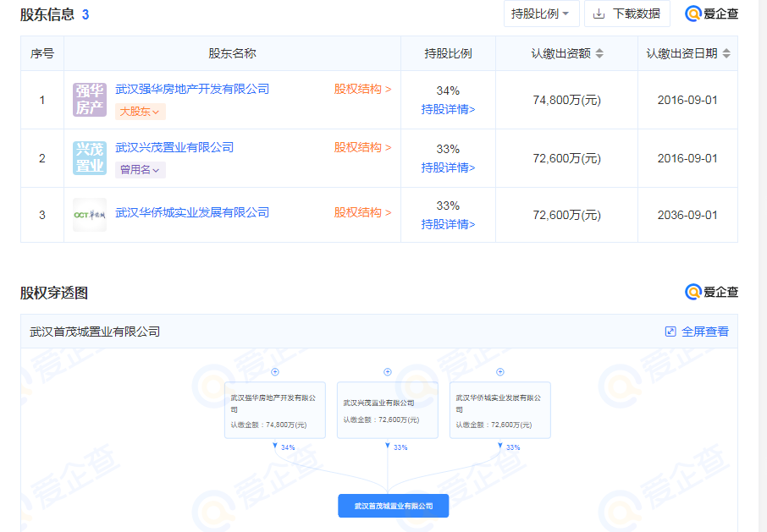Open the 持股比例 dropdown filter
Screen dimensions: 767x532
(x=542, y=14)
